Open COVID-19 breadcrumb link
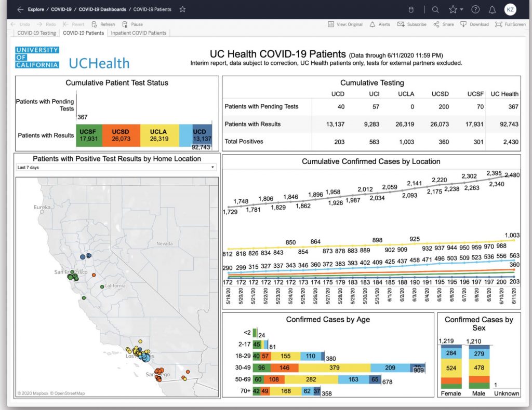 click(61, 9)
